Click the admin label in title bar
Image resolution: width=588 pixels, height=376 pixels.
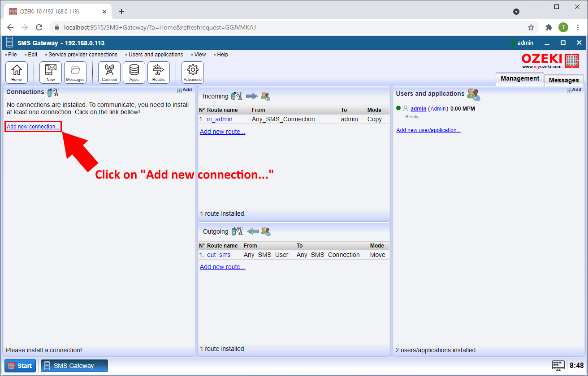pyautogui.click(x=525, y=43)
